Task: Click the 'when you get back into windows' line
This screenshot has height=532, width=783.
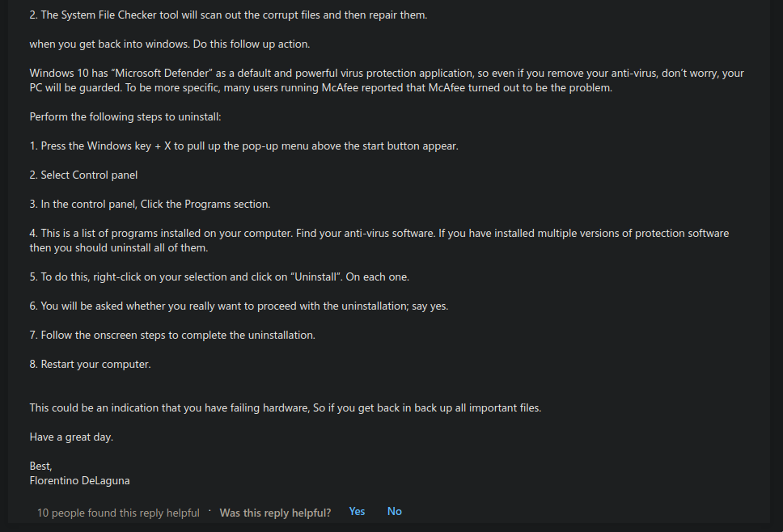Action: [170, 44]
